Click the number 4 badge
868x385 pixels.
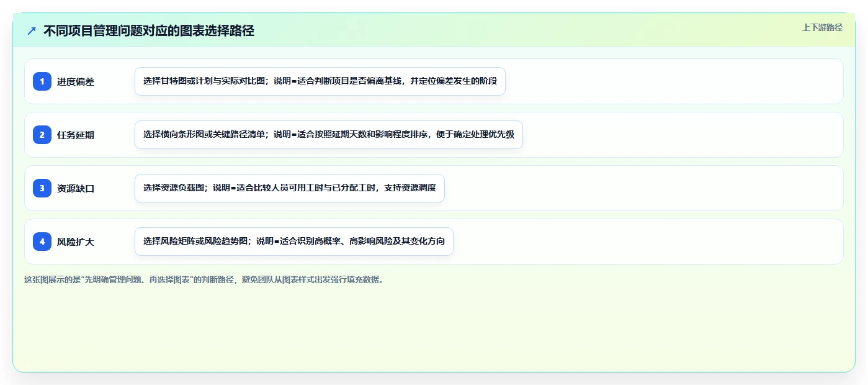pos(42,242)
